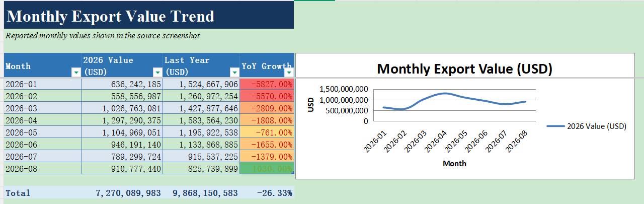Select the value 789,299,724
This screenshot has width=644, height=204.
(x=122, y=157)
